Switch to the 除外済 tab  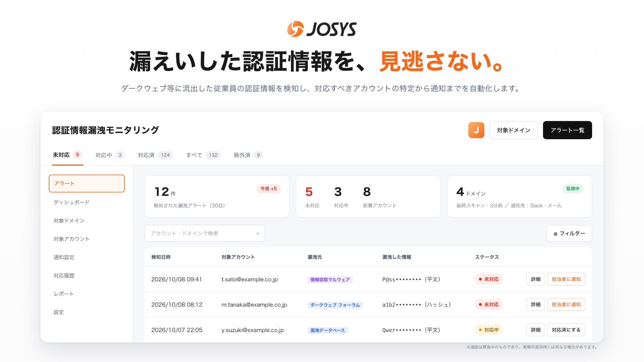pyautogui.click(x=248, y=155)
